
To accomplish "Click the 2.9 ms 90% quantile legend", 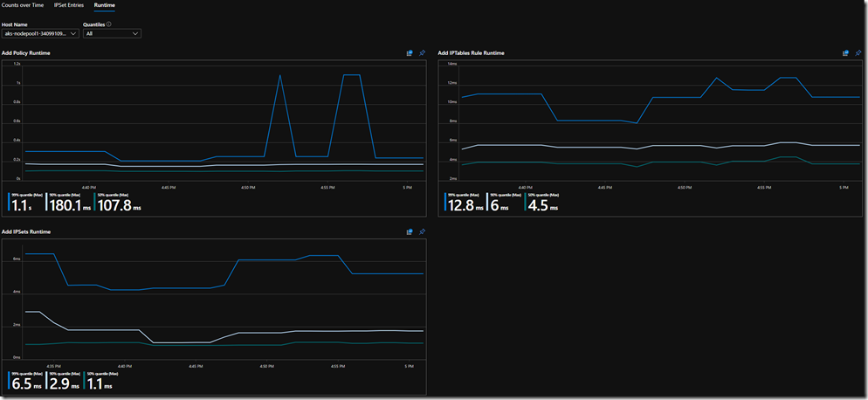I will point(63,381).
